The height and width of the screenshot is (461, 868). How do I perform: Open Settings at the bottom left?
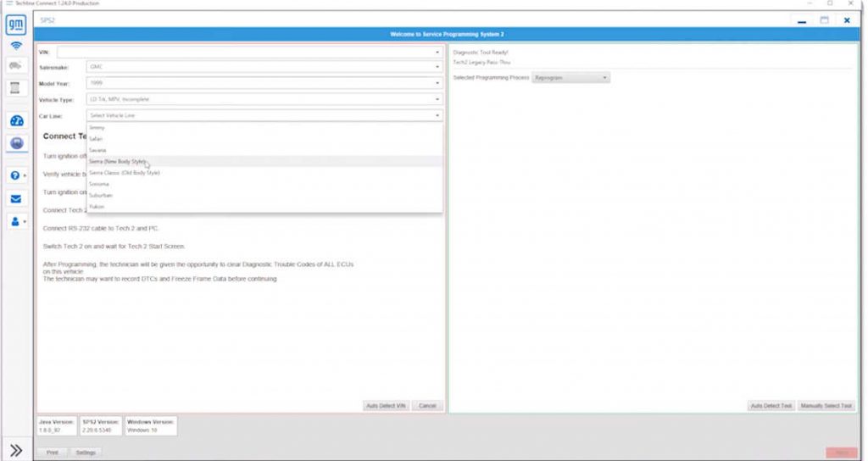click(86, 453)
